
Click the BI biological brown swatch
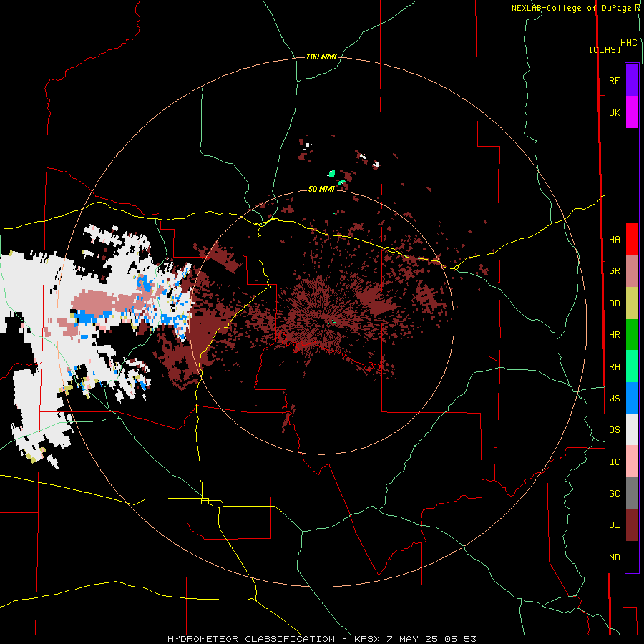coord(632,525)
